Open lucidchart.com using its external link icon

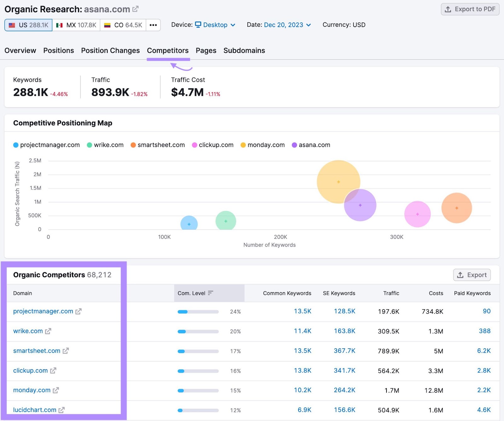62,410
